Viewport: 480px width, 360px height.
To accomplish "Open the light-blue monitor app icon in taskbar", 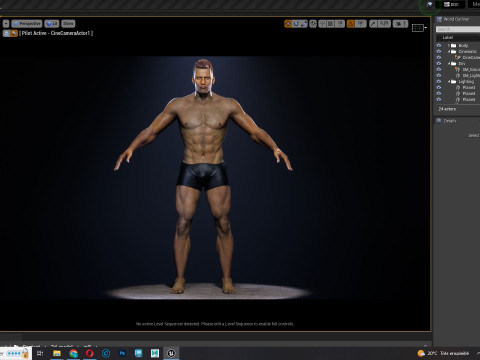I will (x=138, y=353).
